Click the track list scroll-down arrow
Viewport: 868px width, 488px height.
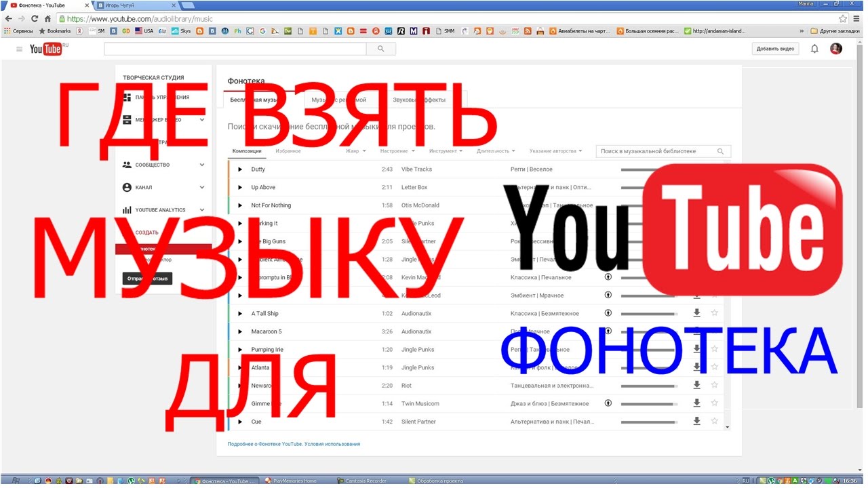tap(728, 428)
